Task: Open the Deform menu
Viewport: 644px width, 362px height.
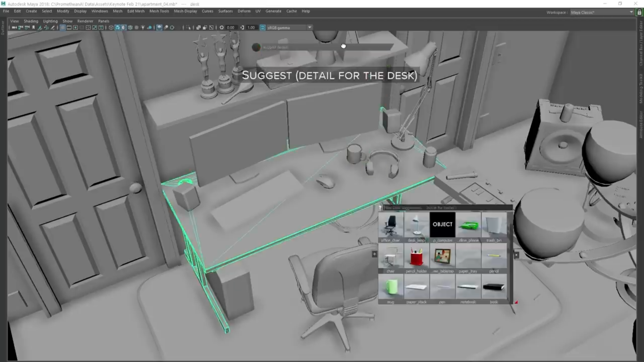Action: pyautogui.click(x=244, y=11)
